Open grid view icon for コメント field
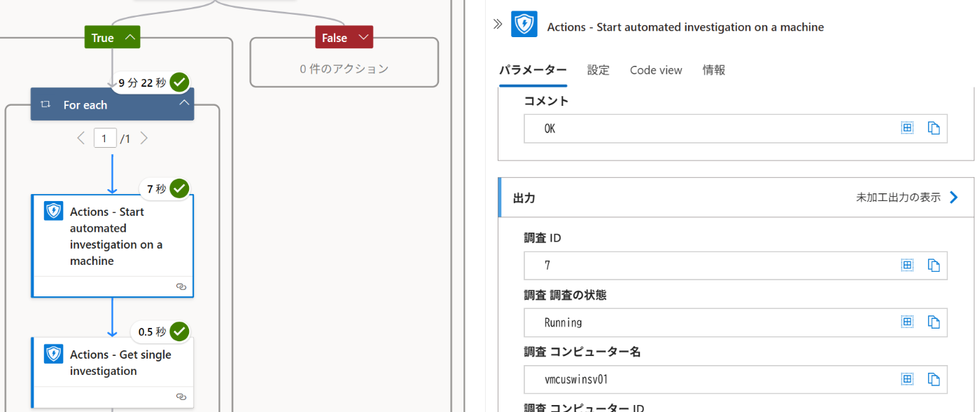The image size is (980, 412). (x=907, y=128)
